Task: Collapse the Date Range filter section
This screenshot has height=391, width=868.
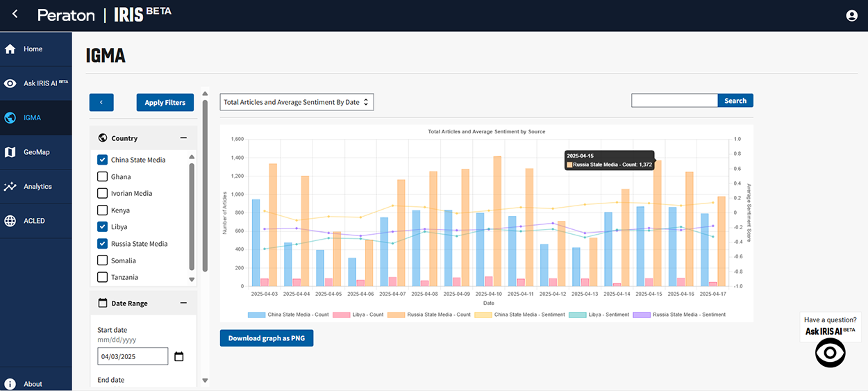Action: (x=183, y=303)
